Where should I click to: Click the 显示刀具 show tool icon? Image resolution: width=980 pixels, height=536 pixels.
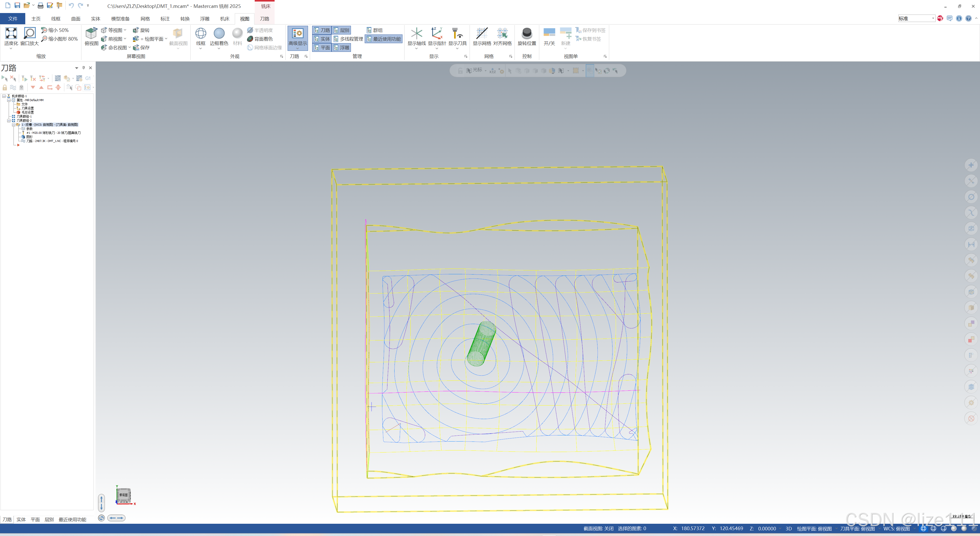(457, 33)
